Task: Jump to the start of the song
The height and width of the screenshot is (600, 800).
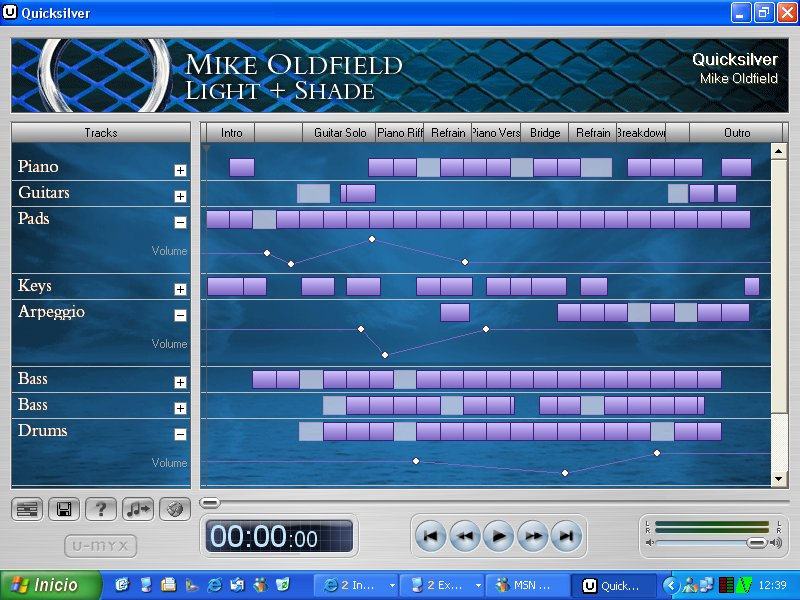Action: click(431, 536)
